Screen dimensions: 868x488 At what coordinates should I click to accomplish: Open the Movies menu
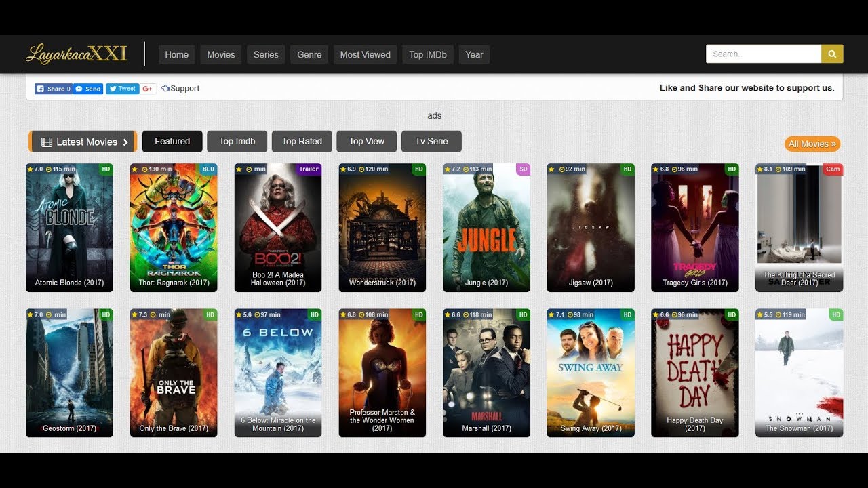pyautogui.click(x=221, y=55)
